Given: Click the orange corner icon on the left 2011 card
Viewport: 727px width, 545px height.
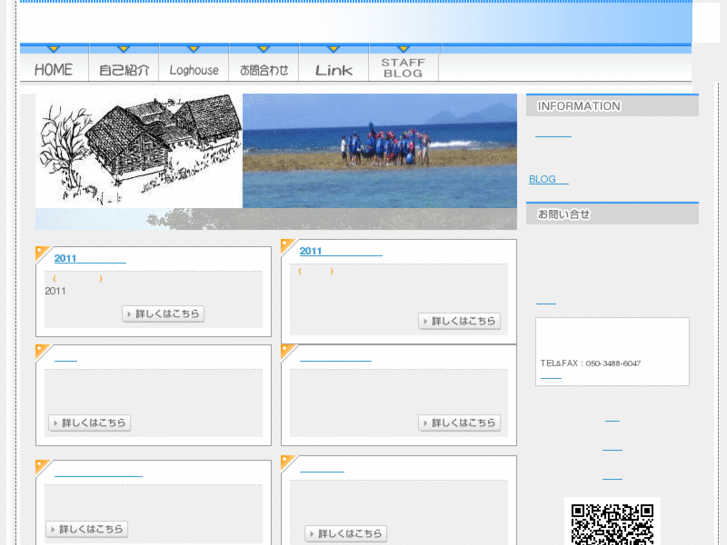Looking at the screenshot, I should coord(43,254).
